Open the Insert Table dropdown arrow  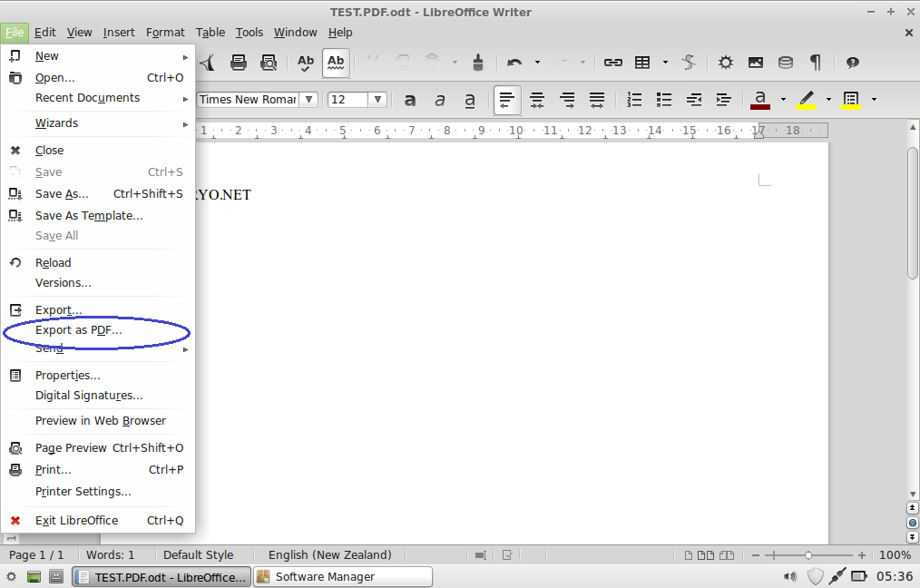coord(665,63)
